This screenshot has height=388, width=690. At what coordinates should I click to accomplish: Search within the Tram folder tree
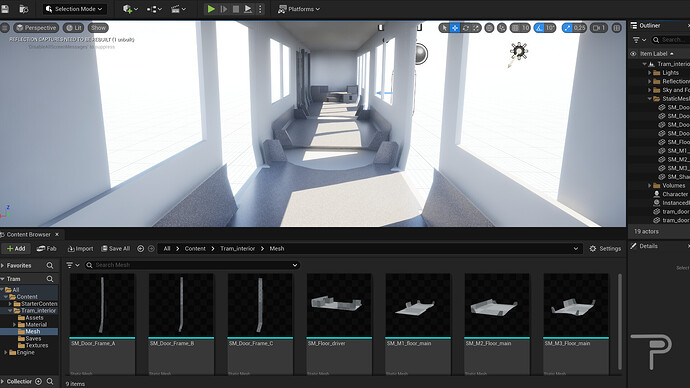[x=50, y=279]
